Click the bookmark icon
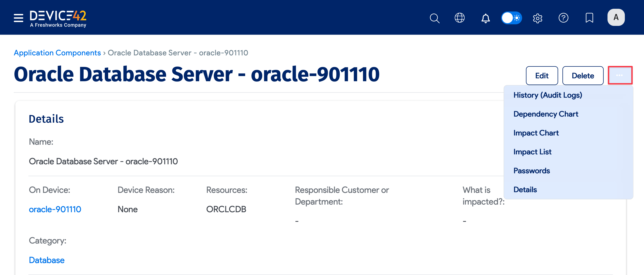Image resolution: width=644 pixels, height=275 pixels. coord(589,18)
